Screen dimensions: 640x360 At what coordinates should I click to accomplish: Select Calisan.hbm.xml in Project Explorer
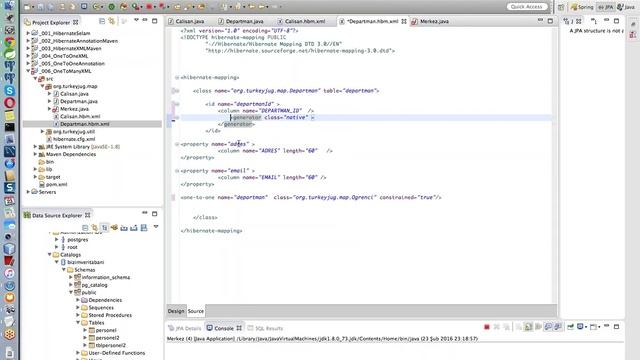tap(80, 116)
